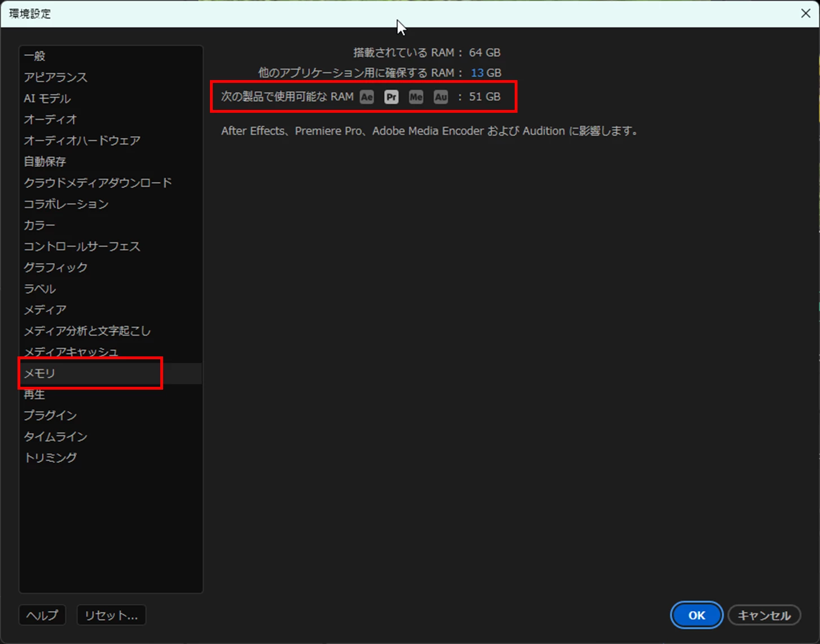
Task: Click the ヘルプ button
Action: (x=42, y=615)
